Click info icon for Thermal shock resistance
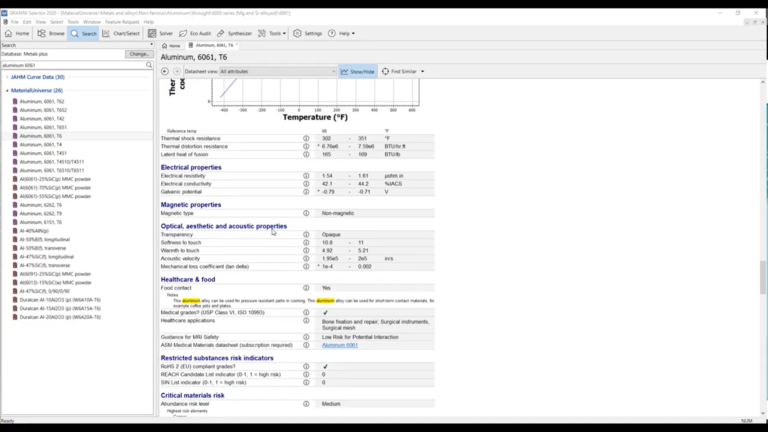The height and width of the screenshot is (432, 768). point(306,139)
